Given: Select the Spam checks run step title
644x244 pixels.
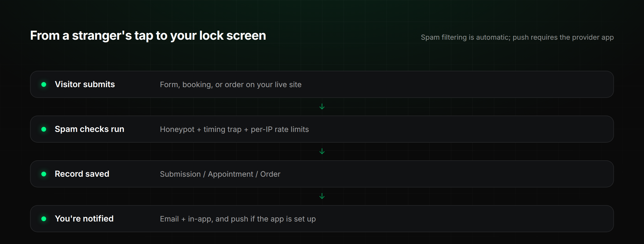Looking at the screenshot, I should (89, 129).
